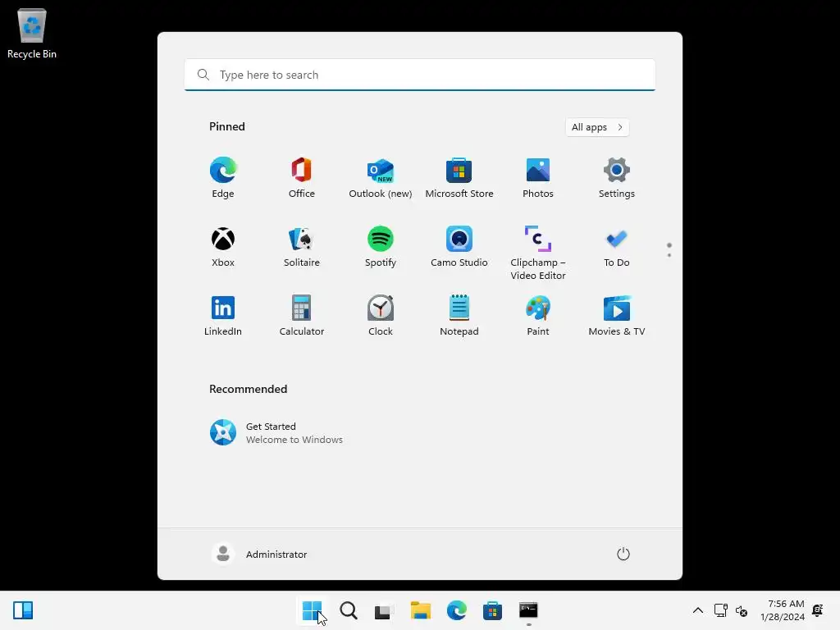This screenshot has height=630, width=840.
Task: Open the To Do app
Action: click(x=617, y=246)
